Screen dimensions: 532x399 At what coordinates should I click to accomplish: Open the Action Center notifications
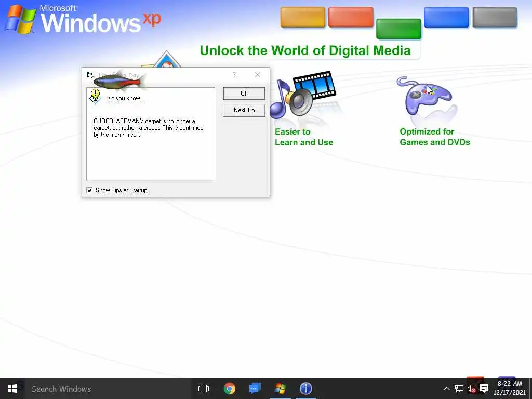tap(484, 389)
